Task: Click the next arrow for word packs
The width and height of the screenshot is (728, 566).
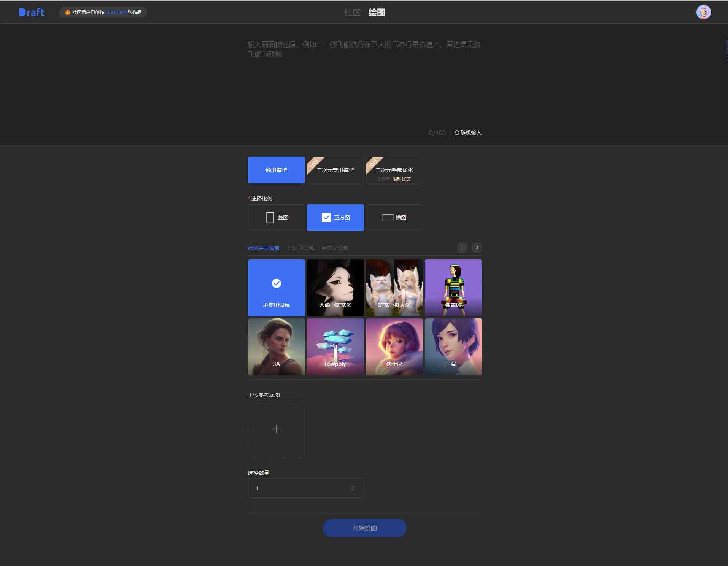Action: tap(477, 248)
